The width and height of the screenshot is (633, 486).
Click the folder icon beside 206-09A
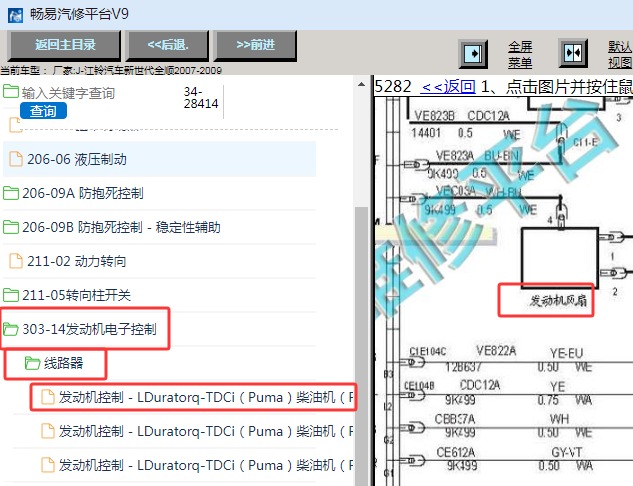[x=11, y=193]
